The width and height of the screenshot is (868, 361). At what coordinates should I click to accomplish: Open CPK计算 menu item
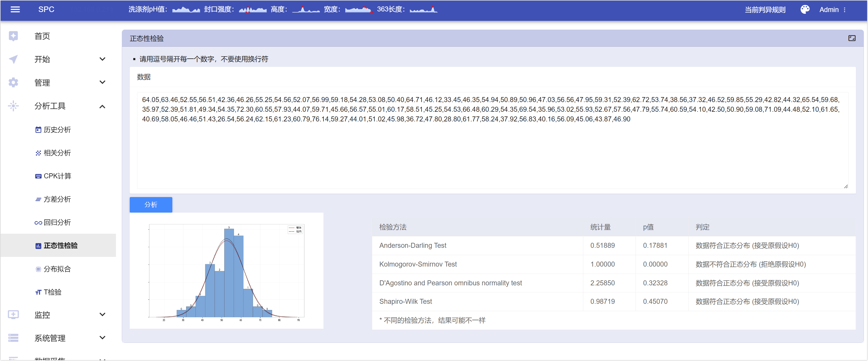point(58,176)
